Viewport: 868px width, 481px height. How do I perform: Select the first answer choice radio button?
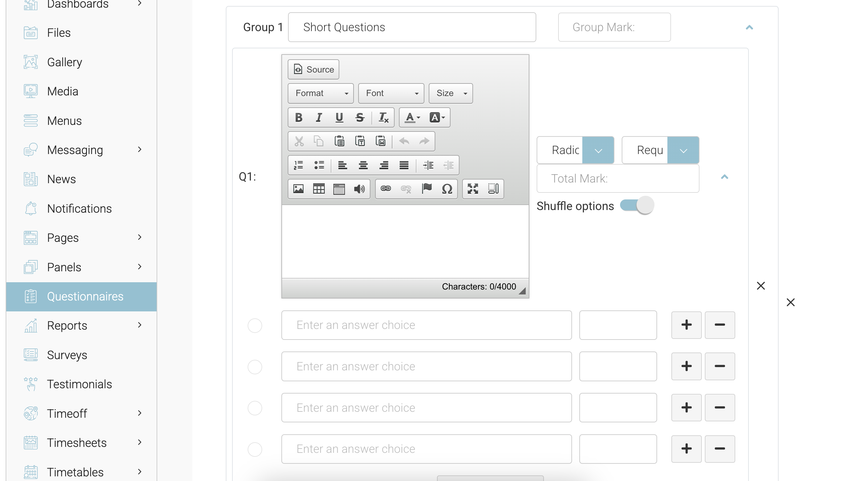(x=255, y=325)
